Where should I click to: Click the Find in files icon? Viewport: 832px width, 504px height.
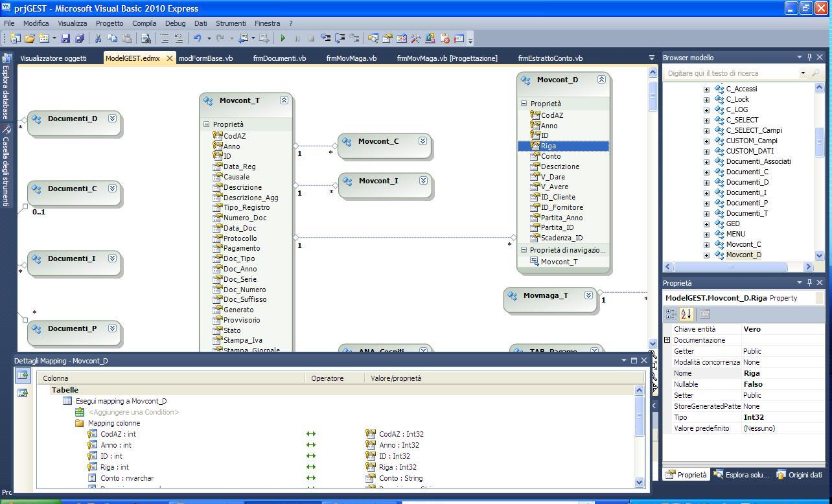(146, 39)
